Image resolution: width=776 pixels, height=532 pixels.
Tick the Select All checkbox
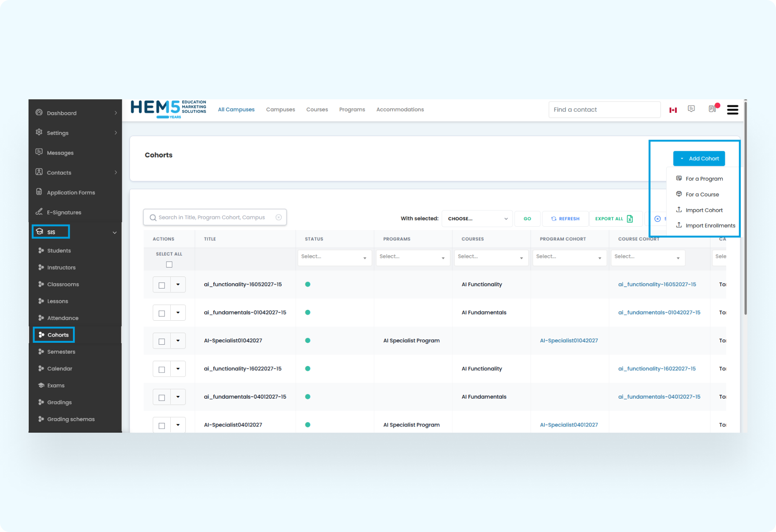[169, 264]
